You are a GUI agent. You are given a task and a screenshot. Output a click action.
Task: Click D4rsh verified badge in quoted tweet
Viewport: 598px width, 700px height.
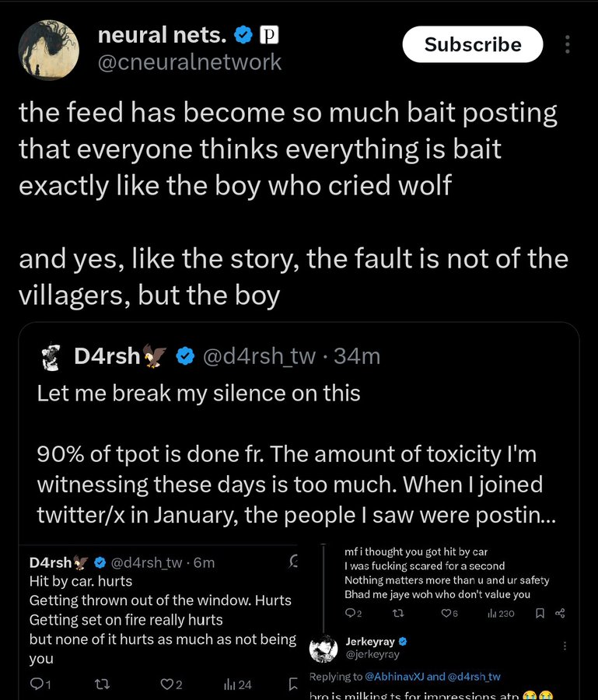(185, 356)
